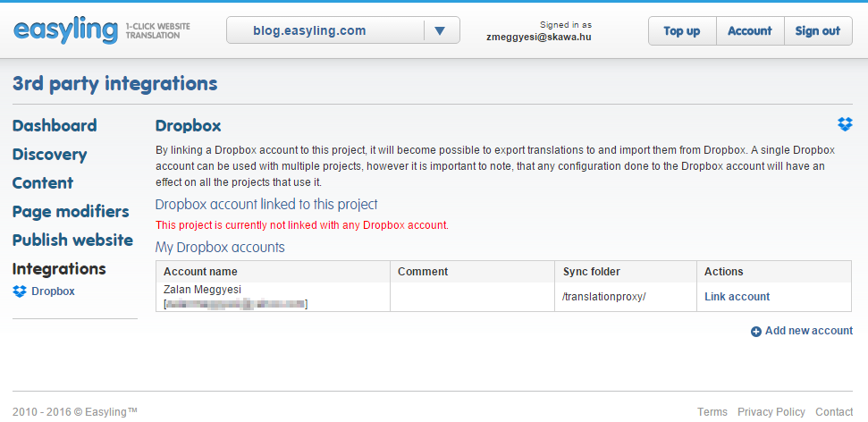Open Contact link in footer
868x422 pixels.
(x=834, y=412)
